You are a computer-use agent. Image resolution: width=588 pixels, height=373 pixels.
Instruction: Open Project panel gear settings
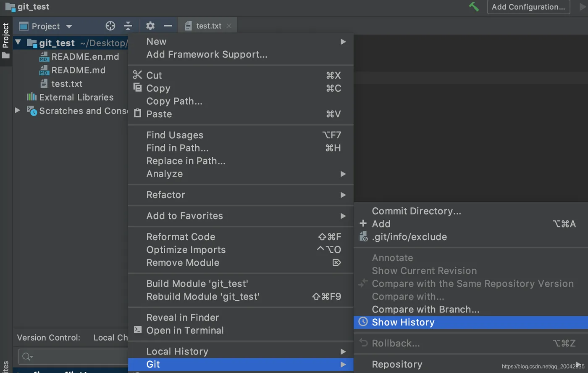tap(150, 26)
